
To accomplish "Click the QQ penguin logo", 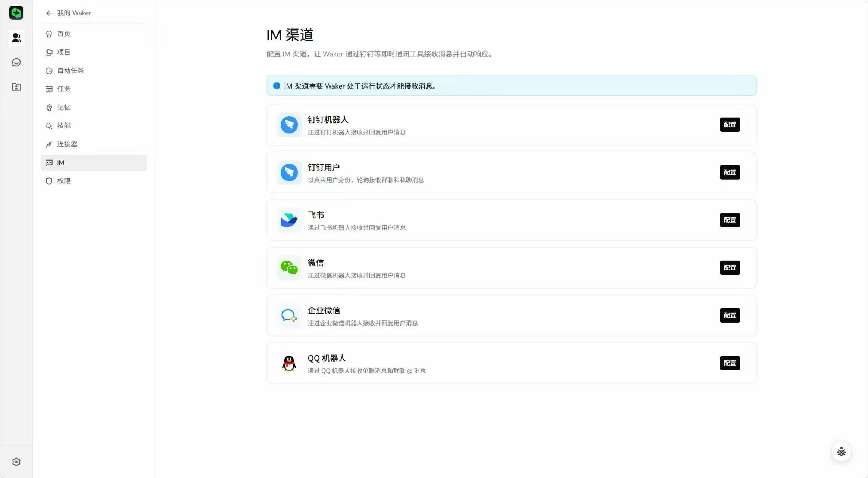I will (x=289, y=363).
